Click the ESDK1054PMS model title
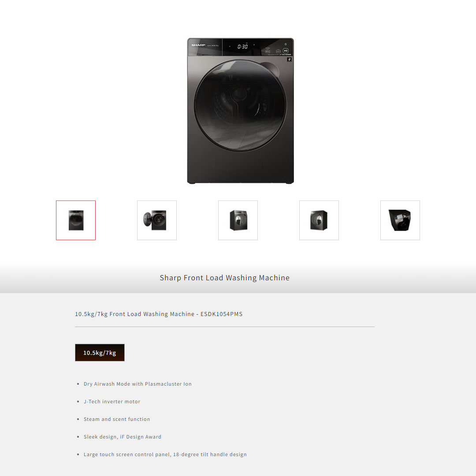Image resolution: width=476 pixels, height=476 pixels. point(159,314)
